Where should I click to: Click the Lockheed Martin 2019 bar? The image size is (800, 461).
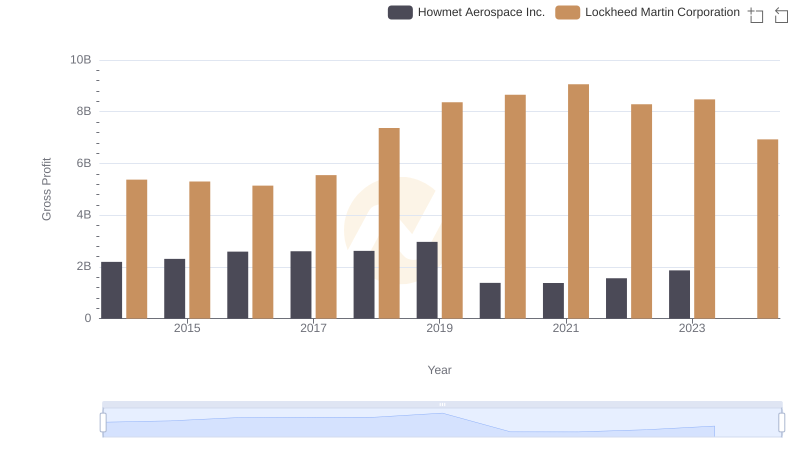(452, 210)
